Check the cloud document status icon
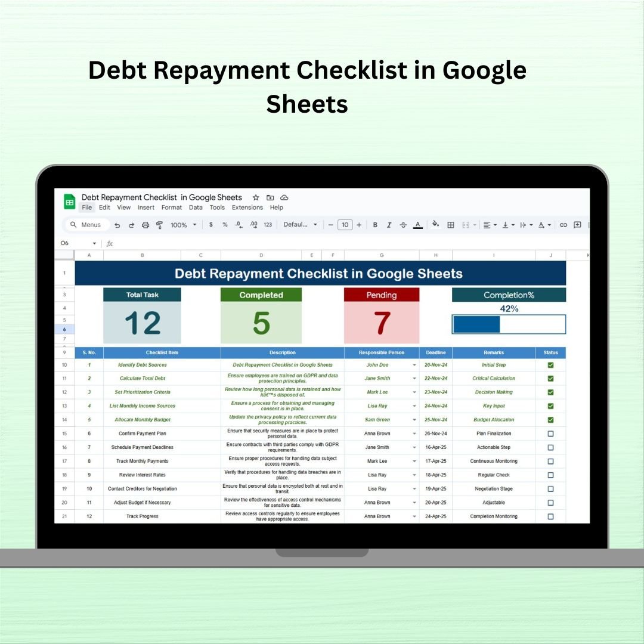The width and height of the screenshot is (644, 644). pos(284,197)
